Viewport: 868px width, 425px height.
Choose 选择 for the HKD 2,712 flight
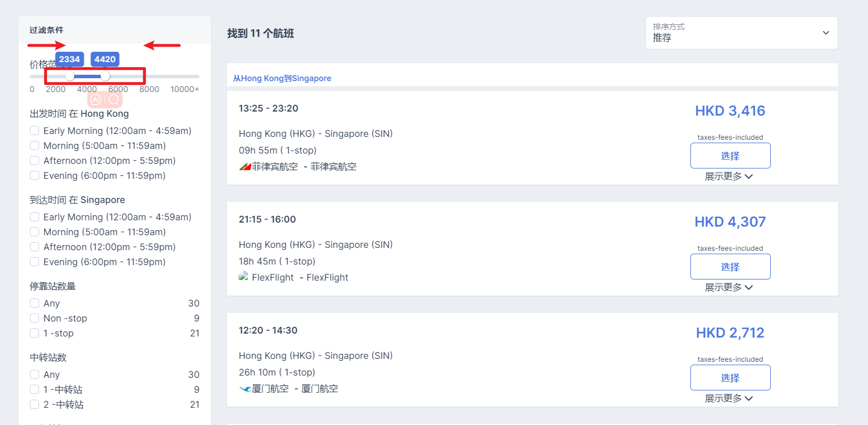tap(730, 378)
